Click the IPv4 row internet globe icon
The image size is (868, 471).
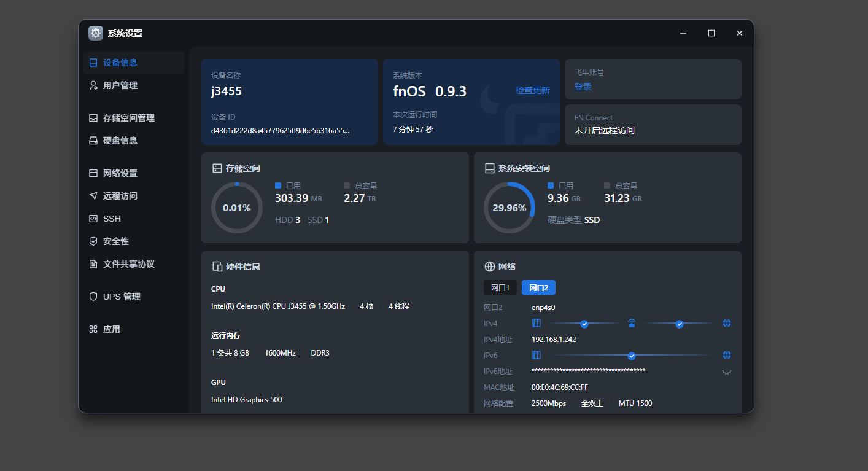pyautogui.click(x=727, y=323)
